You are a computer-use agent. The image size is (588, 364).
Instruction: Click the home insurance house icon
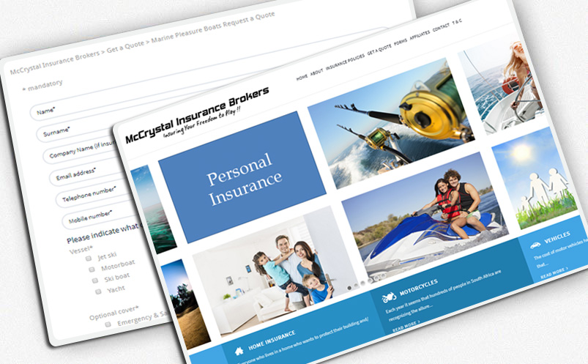coord(239,352)
